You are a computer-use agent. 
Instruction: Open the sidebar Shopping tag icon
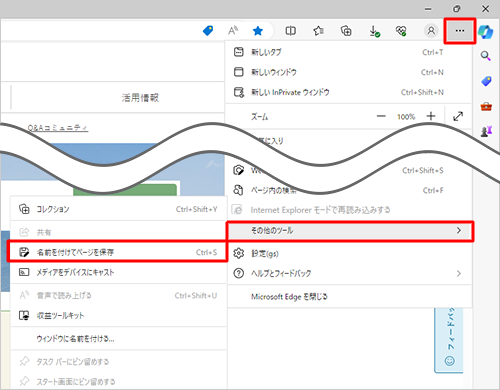486,81
